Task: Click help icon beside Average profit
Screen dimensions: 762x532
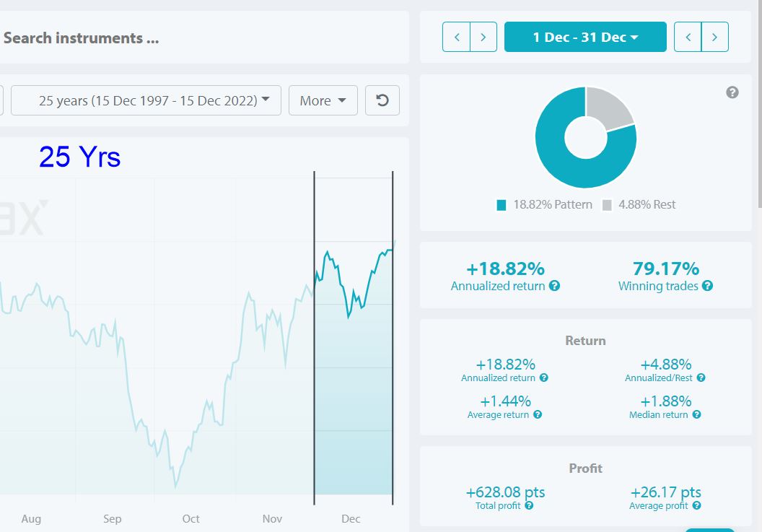Action: [x=696, y=506]
